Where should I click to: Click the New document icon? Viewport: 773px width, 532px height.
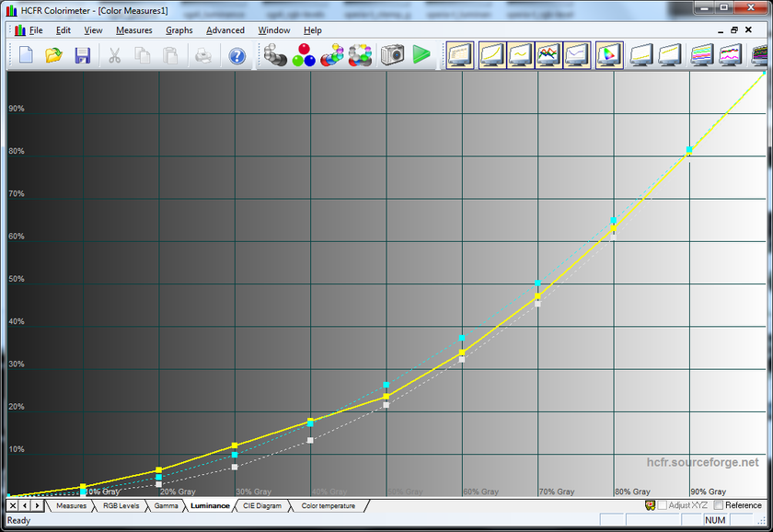(x=26, y=54)
